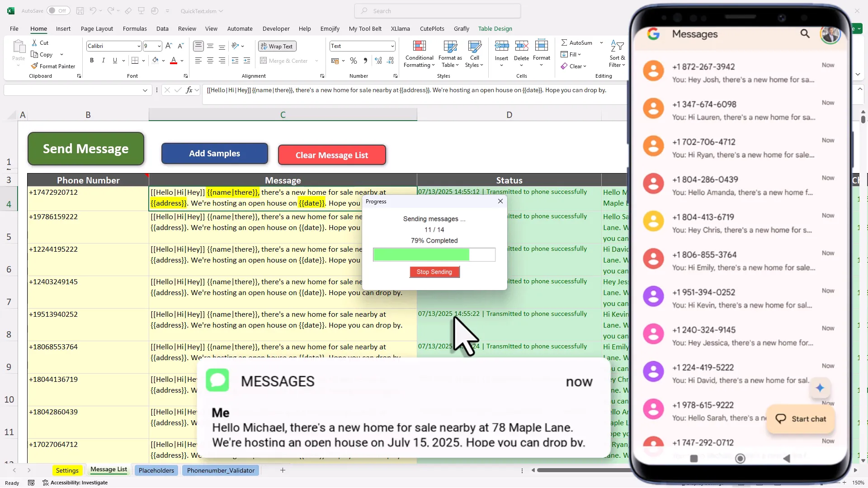Viewport: 868px width, 488px height.
Task: Open Conditional Formatting options
Action: pos(419,53)
